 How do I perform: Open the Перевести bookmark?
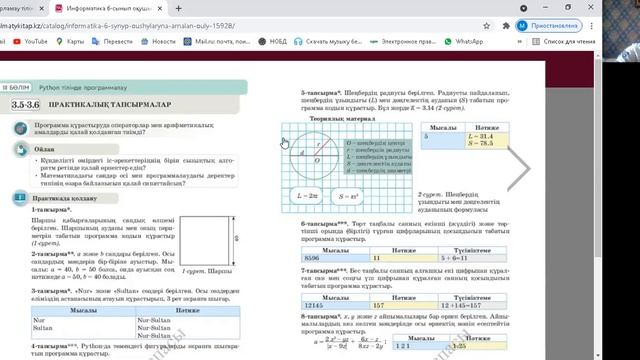[112, 41]
